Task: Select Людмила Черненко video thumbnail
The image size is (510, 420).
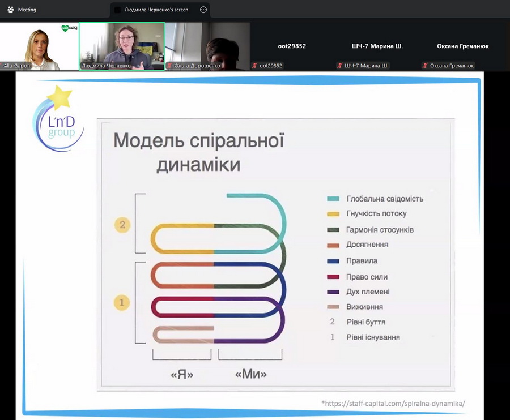Action: pos(122,46)
